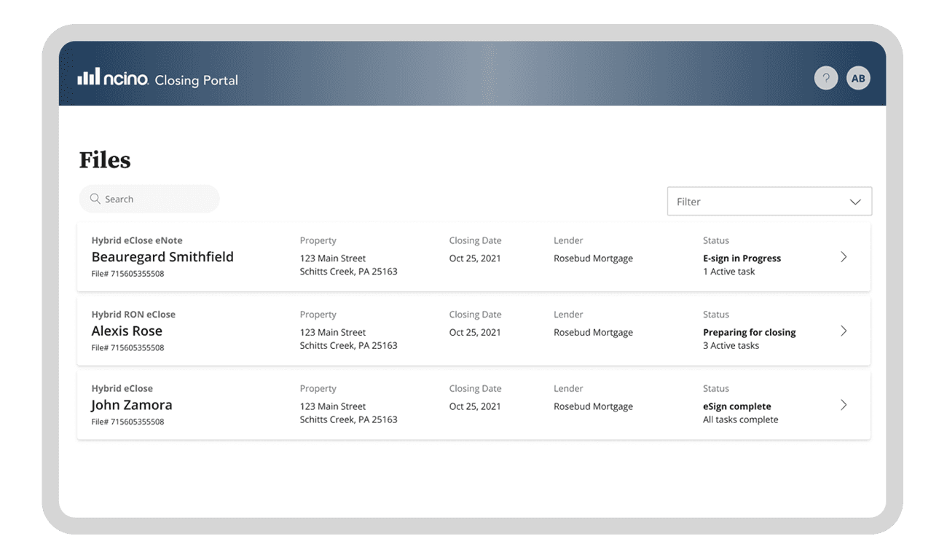Click the Closing Portal title text
The image size is (947, 560).
coord(196,80)
